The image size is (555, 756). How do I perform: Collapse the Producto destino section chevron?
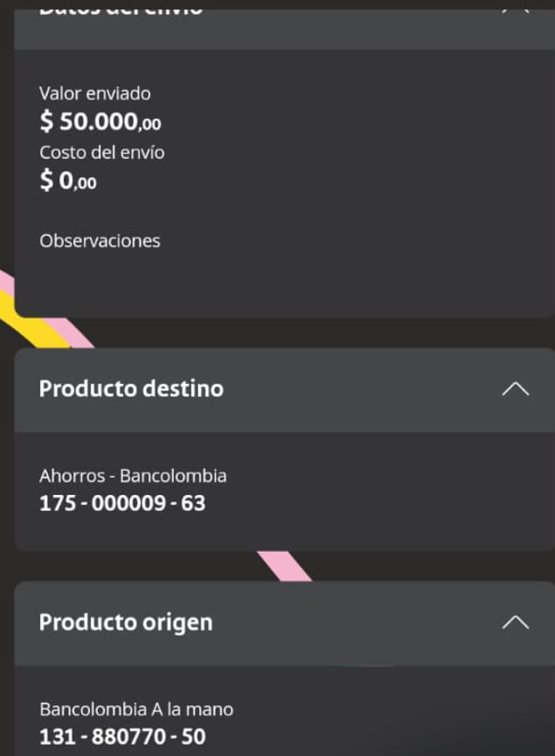click(x=515, y=388)
